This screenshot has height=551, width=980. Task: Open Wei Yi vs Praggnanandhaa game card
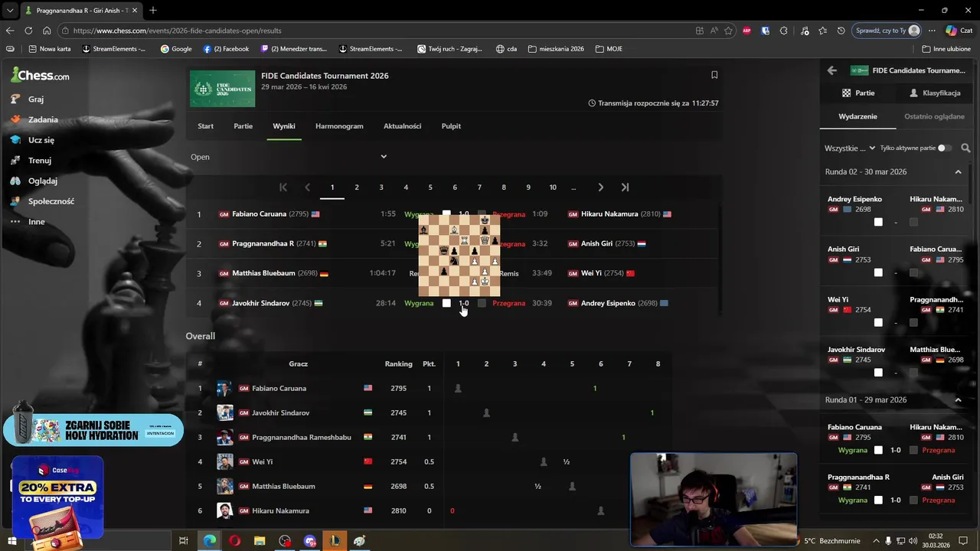(x=894, y=311)
